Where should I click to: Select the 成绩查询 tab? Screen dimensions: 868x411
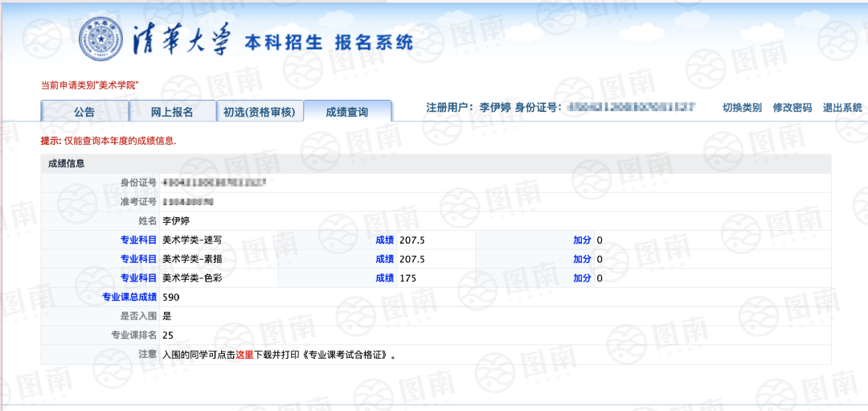coord(348,111)
